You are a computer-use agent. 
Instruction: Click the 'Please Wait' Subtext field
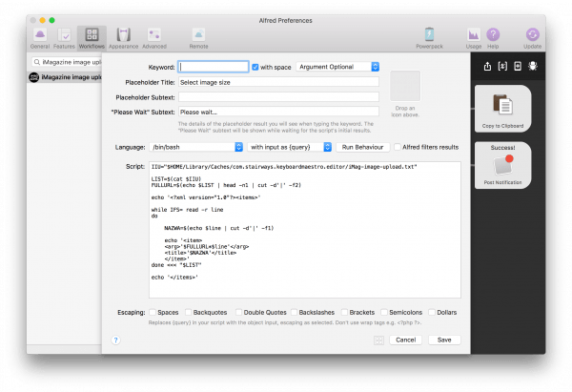(x=278, y=112)
